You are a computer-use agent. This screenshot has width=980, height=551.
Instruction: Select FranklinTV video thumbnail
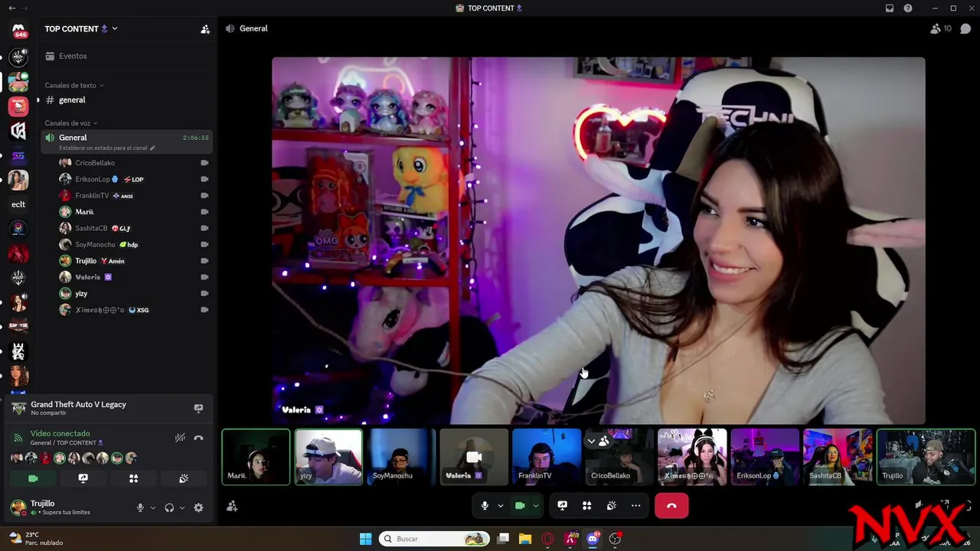(547, 457)
